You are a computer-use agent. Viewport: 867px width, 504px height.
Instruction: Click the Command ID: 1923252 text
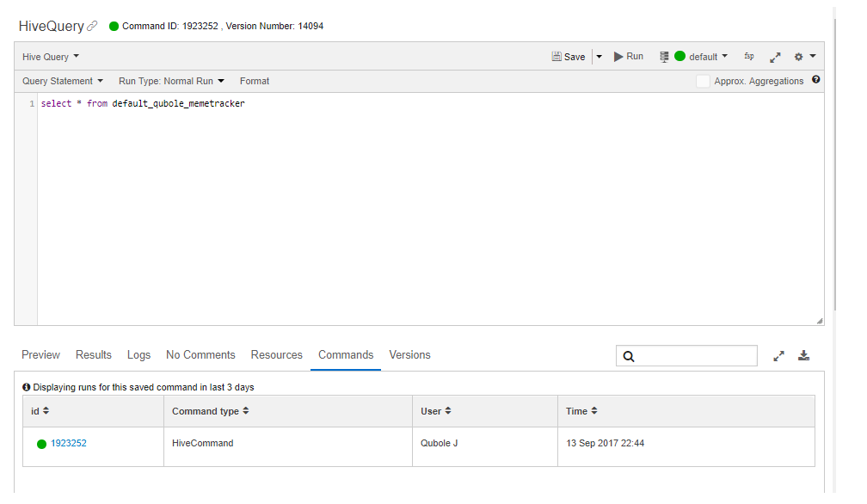[x=170, y=26]
